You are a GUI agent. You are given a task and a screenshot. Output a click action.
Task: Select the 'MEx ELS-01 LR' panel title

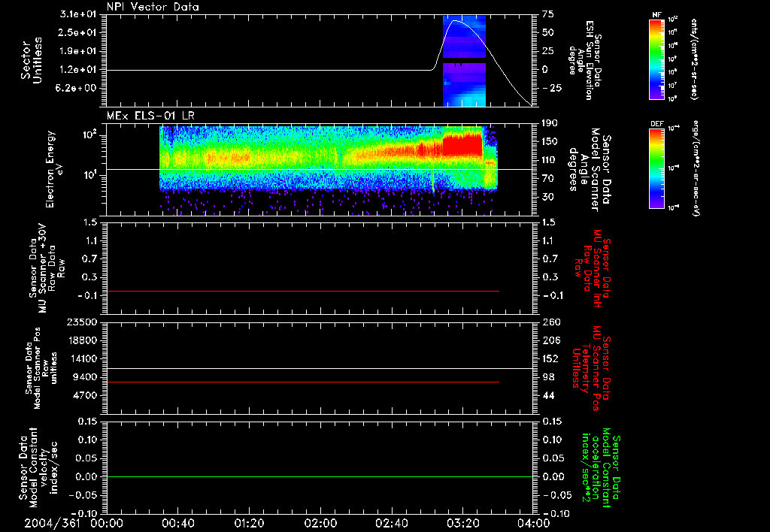click(150, 116)
